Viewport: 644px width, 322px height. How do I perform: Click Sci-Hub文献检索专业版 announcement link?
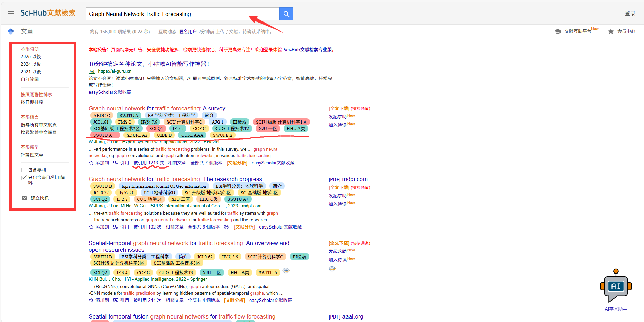[x=307, y=50]
